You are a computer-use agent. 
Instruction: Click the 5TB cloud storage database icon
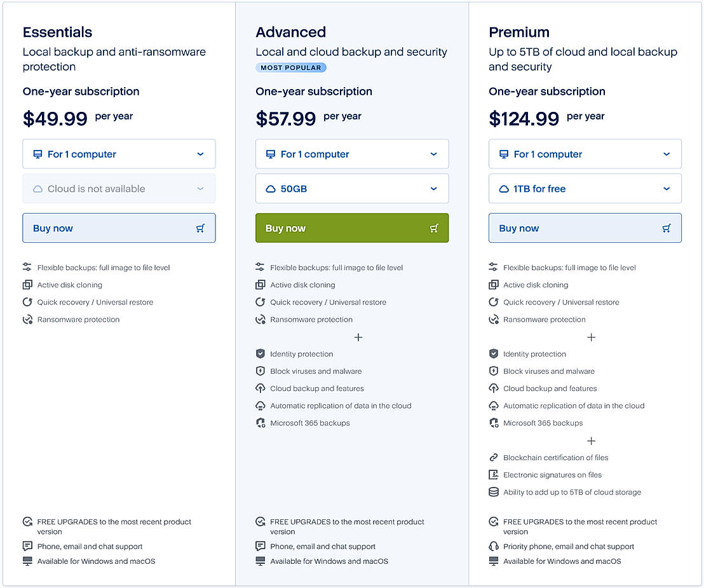click(x=494, y=492)
